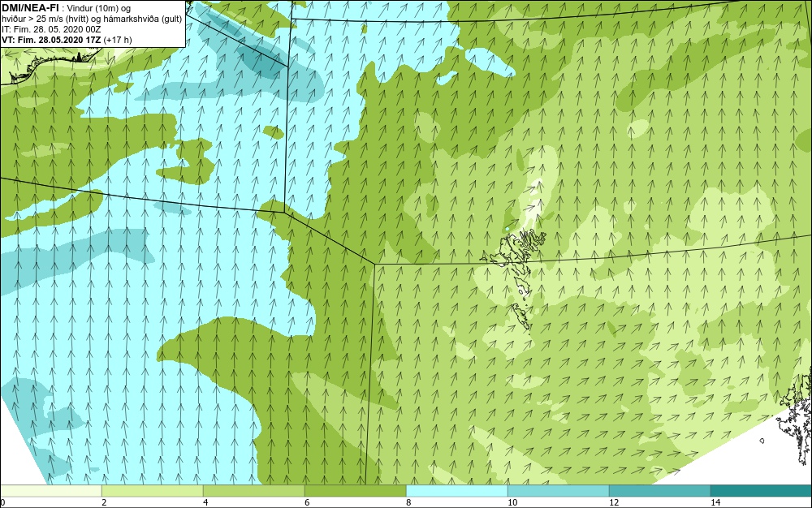Image resolution: width=812 pixels, height=508 pixels.
Task: Select the darkest teal swatch above 14
Action: 762,491
